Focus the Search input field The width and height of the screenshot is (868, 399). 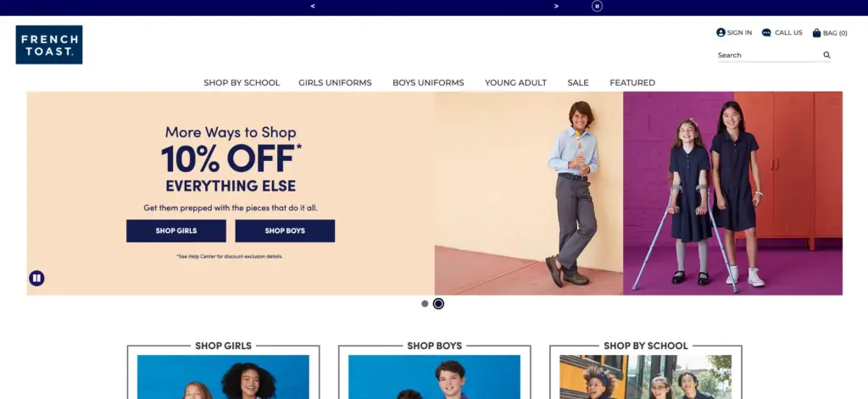tap(770, 55)
